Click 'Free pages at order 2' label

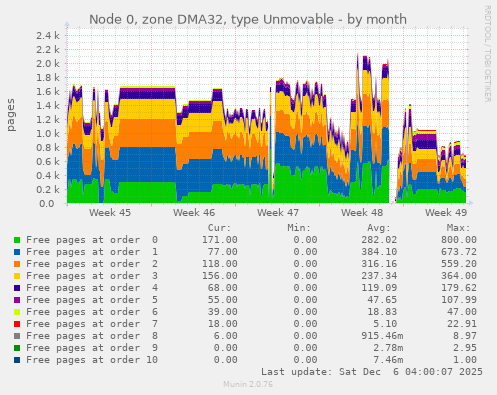point(92,264)
